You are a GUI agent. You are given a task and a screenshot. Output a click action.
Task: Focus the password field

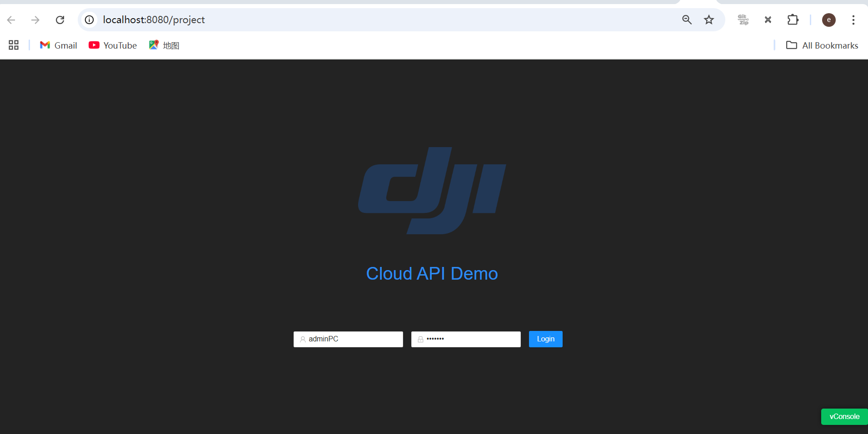pos(466,339)
